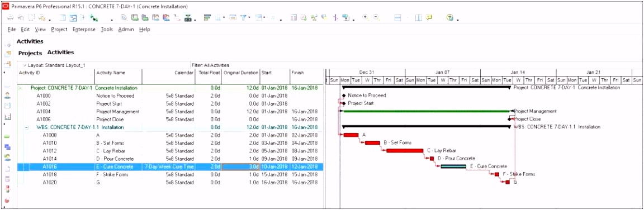The height and width of the screenshot is (210, 644).
Task: Sort by the Activity Name column header
Action: pyautogui.click(x=119, y=77)
